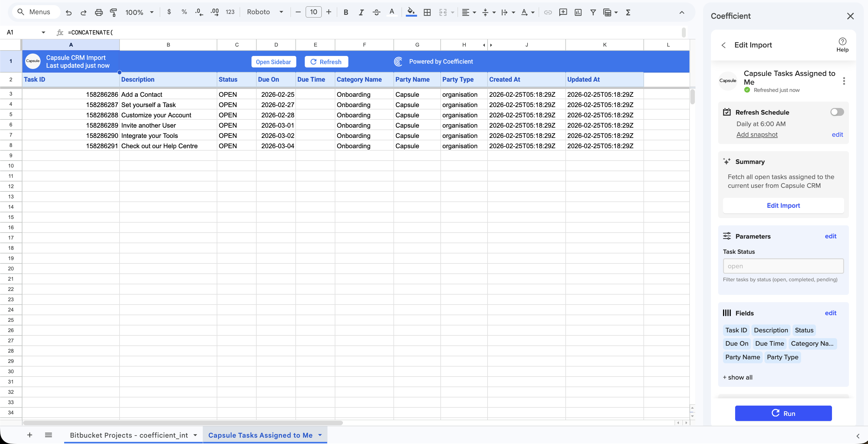The image size is (868, 444).
Task: Open the all sheets list icon
Action: 48,435
